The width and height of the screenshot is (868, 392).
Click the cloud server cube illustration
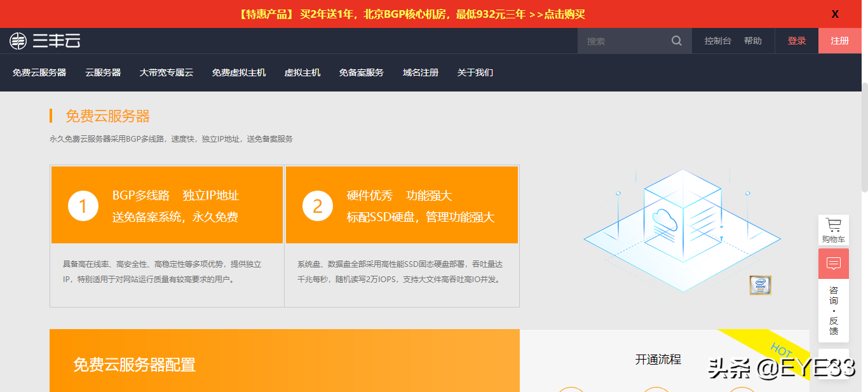[x=682, y=230]
